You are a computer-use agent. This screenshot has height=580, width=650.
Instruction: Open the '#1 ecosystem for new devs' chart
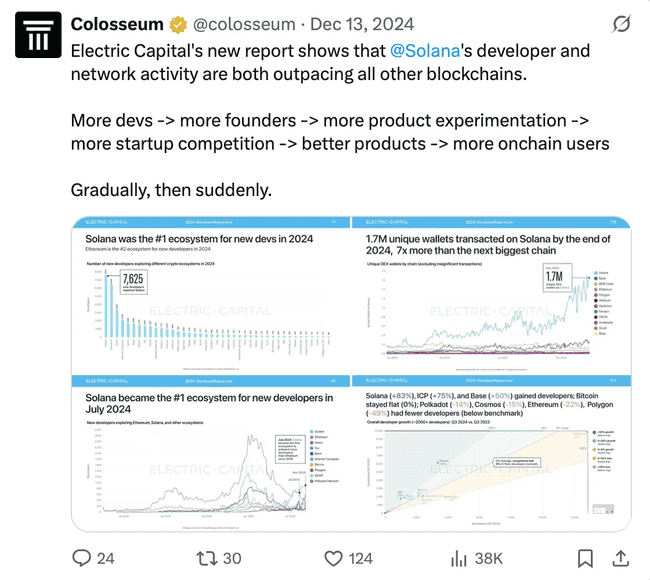point(211,293)
